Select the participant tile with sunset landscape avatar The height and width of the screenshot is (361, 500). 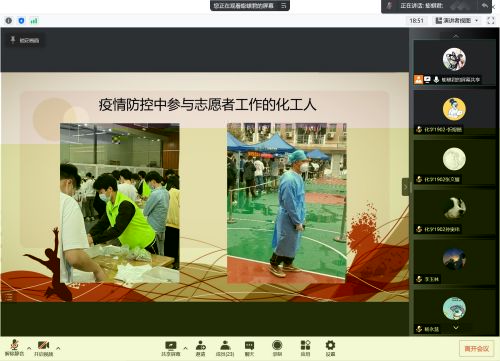point(454,262)
